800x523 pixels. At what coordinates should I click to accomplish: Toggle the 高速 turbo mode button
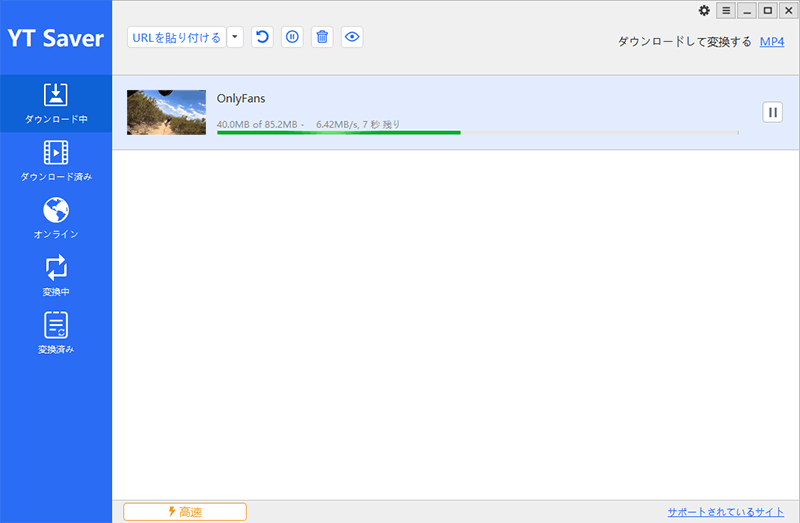pyautogui.click(x=185, y=512)
